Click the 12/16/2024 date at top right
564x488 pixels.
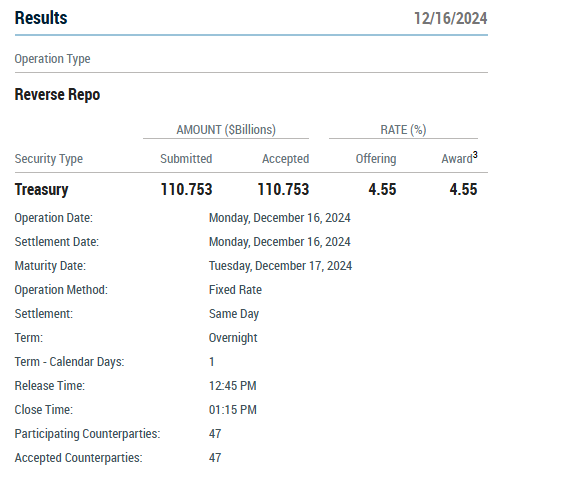tap(451, 18)
